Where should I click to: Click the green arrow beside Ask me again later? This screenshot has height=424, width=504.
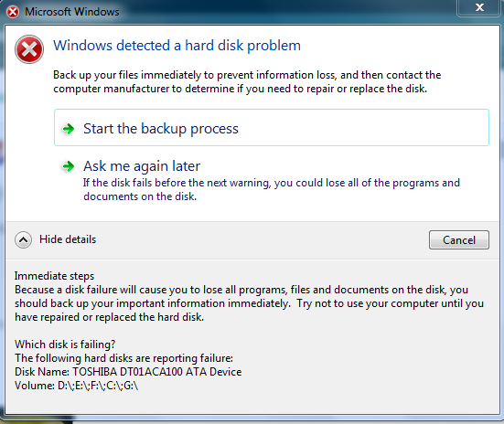pyautogui.click(x=68, y=166)
